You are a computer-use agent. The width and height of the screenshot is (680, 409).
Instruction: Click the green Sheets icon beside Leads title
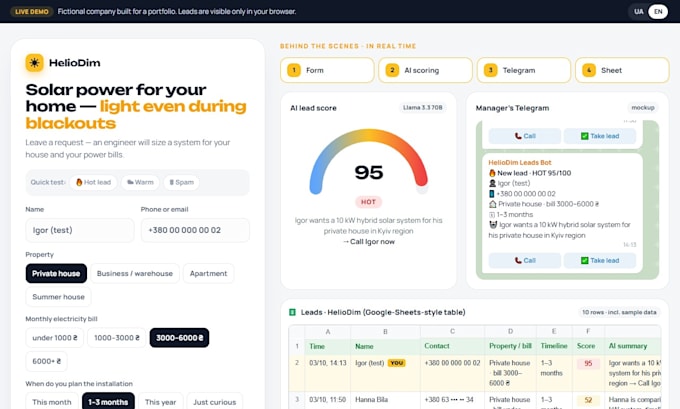tap(292, 312)
